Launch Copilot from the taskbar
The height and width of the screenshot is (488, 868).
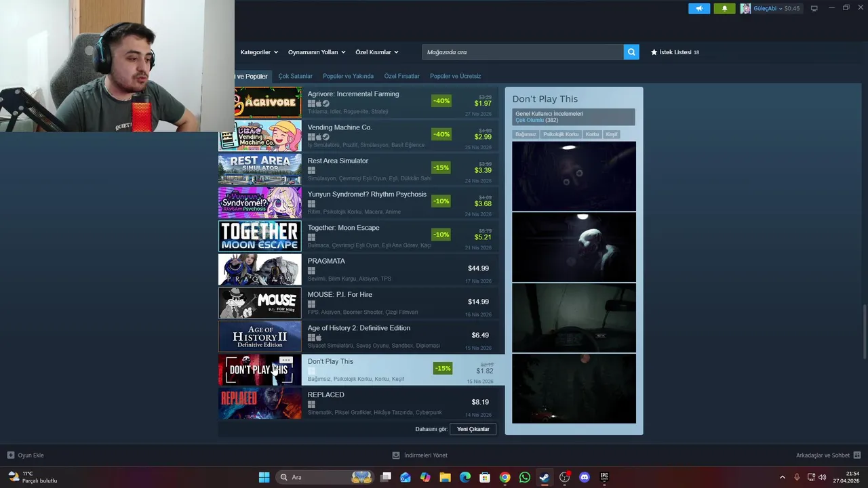pos(425,477)
